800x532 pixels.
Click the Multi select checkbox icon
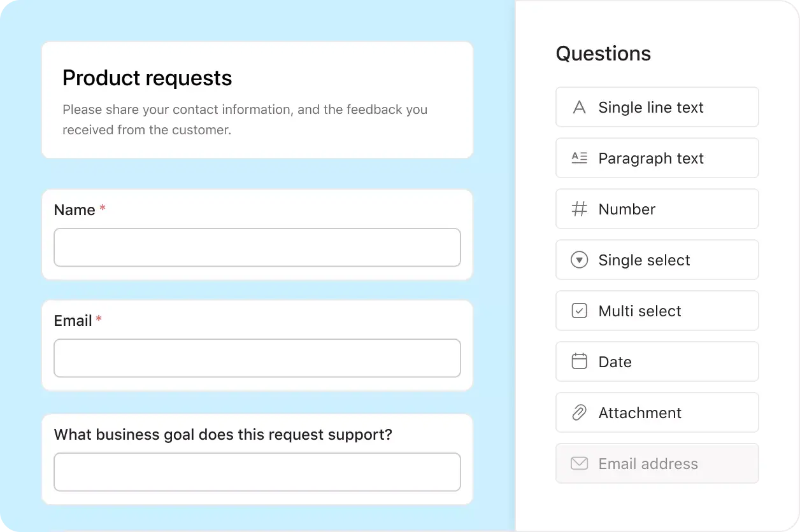(x=579, y=311)
